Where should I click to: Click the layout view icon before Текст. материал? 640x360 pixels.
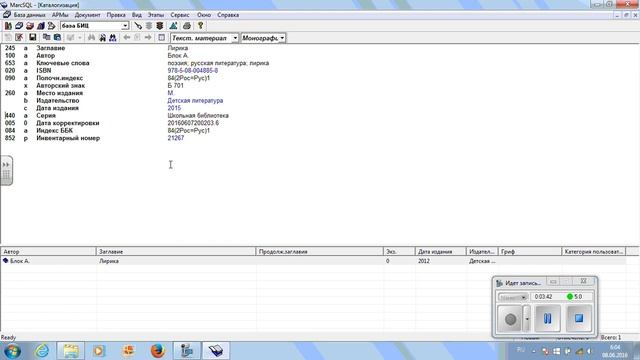162,38
